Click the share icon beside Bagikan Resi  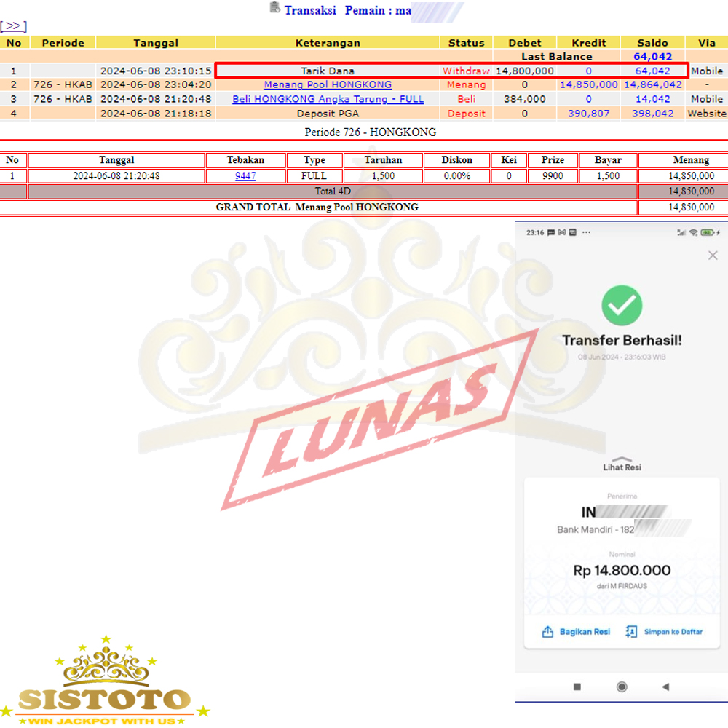pos(547,632)
